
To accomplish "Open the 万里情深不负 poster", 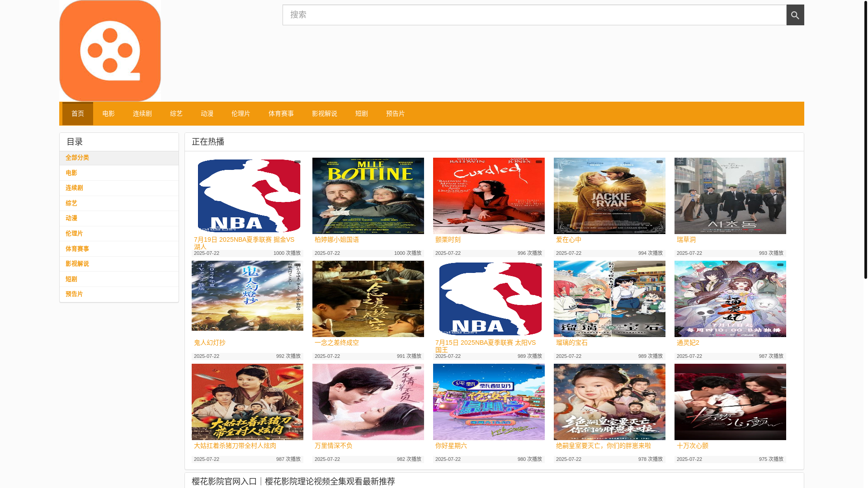I will coord(368,402).
